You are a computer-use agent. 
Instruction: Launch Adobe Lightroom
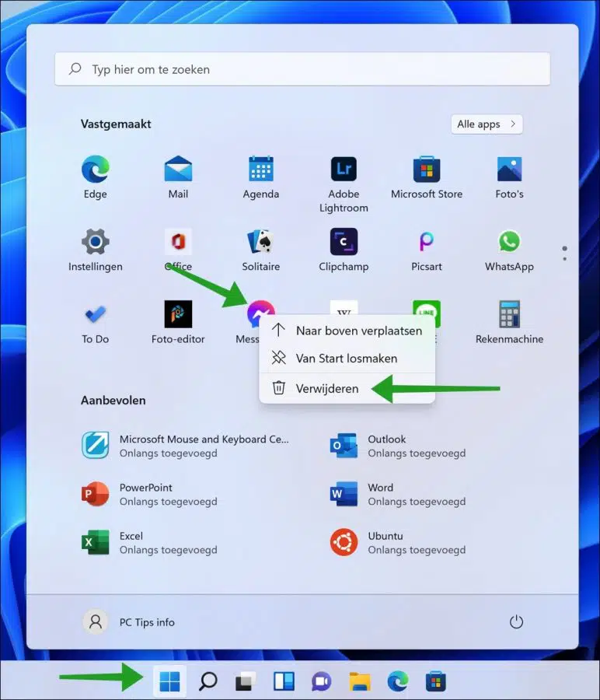pos(344,184)
